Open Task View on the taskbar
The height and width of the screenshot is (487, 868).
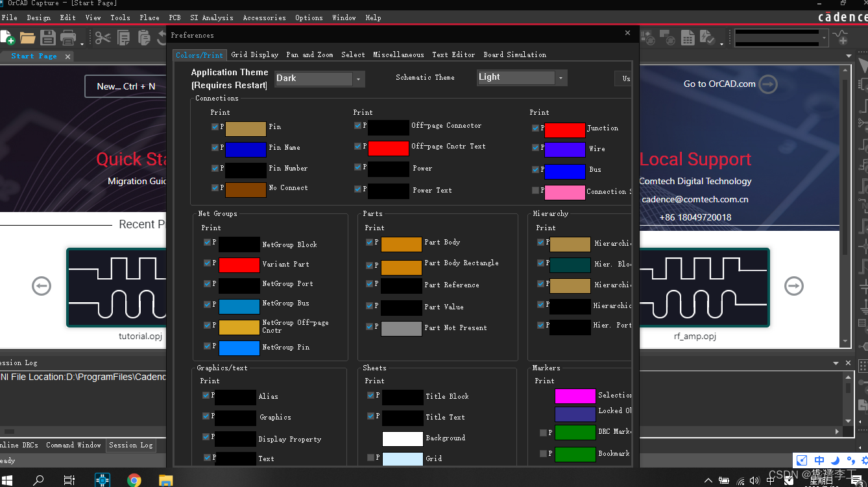coord(69,480)
